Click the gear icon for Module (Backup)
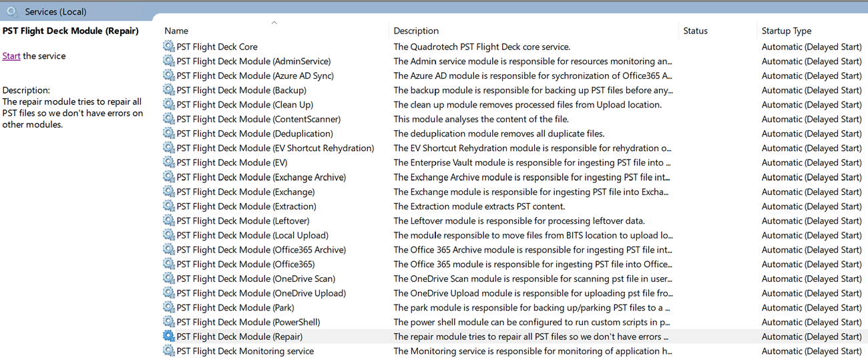The image size is (868, 358). (x=169, y=90)
